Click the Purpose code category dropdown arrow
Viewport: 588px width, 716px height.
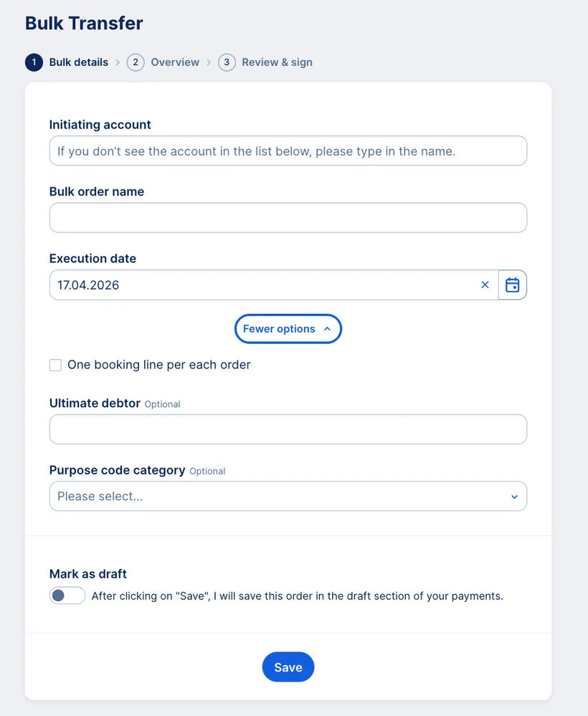click(x=514, y=496)
